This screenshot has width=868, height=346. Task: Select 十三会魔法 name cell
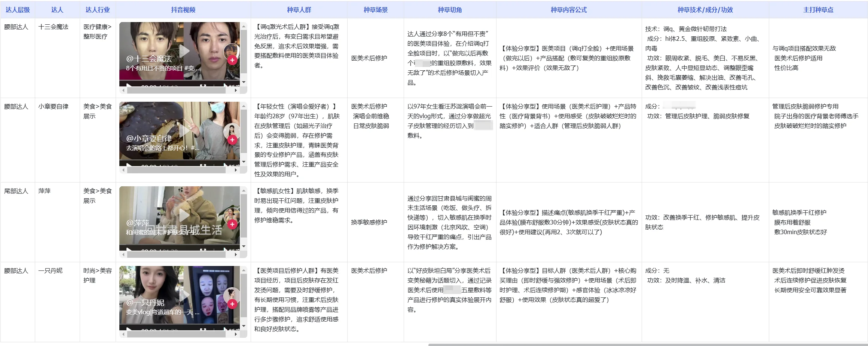(57, 58)
